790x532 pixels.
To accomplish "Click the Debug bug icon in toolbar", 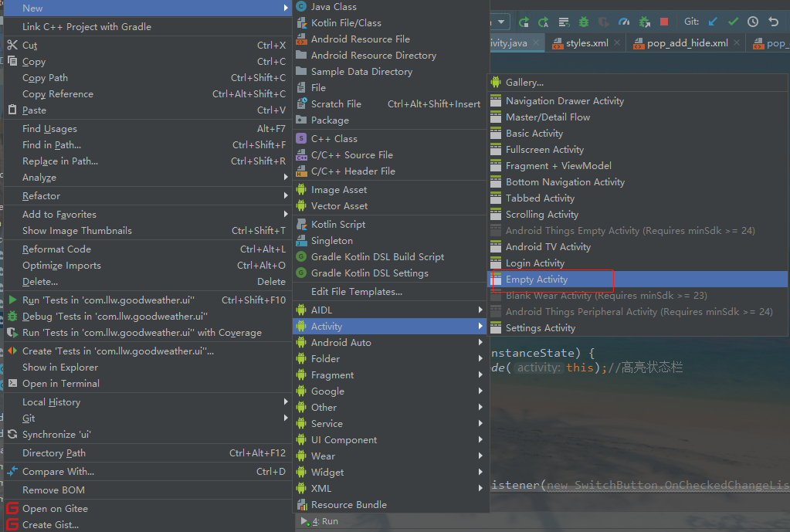I will pos(584,22).
